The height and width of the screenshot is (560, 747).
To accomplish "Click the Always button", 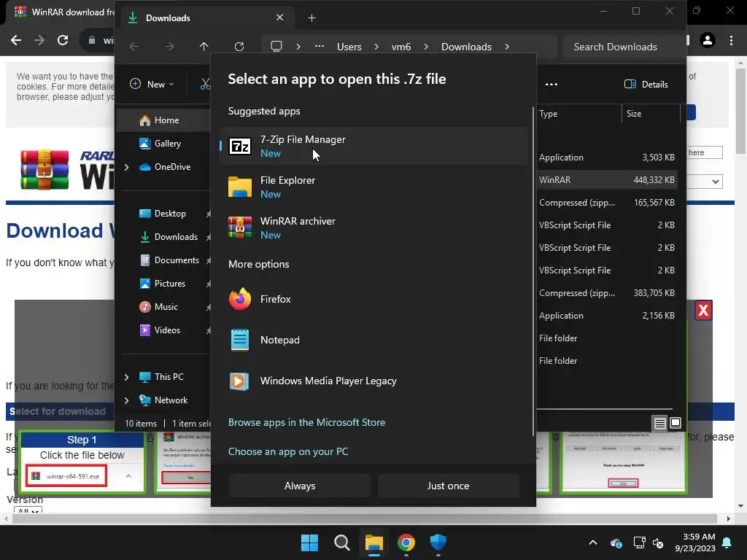I will click(x=300, y=486).
